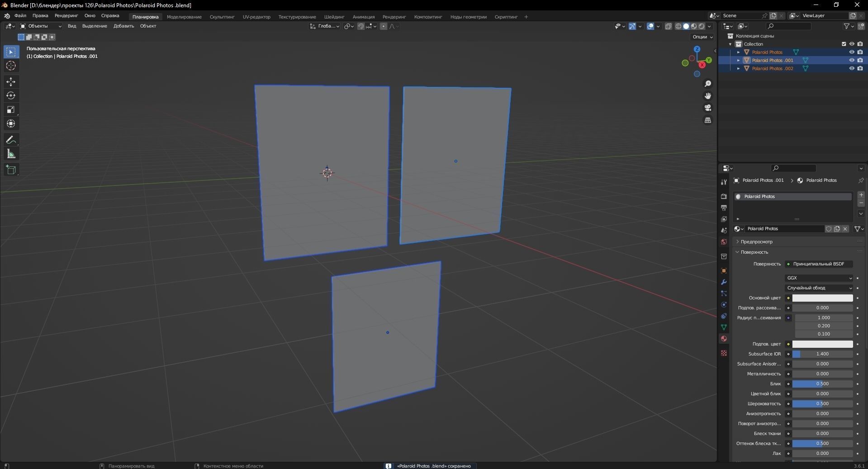Image resolution: width=868 pixels, height=469 pixels.
Task: Uncheck the Collection exclude checkbox
Action: (x=844, y=44)
